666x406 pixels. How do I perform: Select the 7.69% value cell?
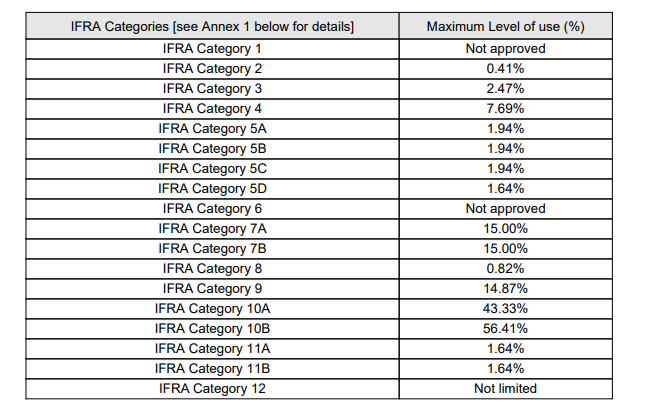(x=505, y=108)
